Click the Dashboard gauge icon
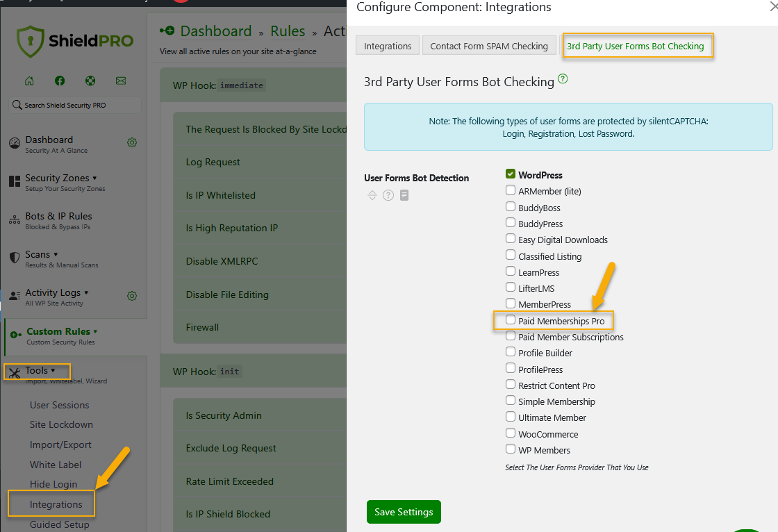Image resolution: width=778 pixels, height=532 pixels. pos(15,143)
